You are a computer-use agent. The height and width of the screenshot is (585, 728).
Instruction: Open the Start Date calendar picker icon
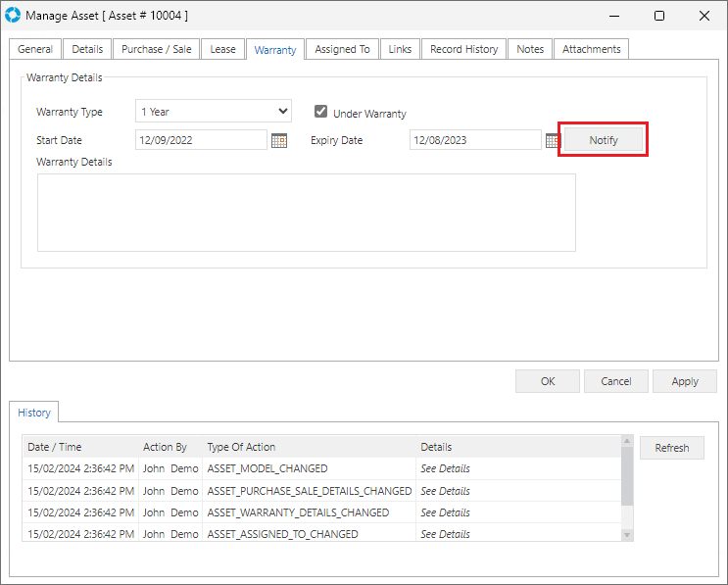tap(279, 141)
